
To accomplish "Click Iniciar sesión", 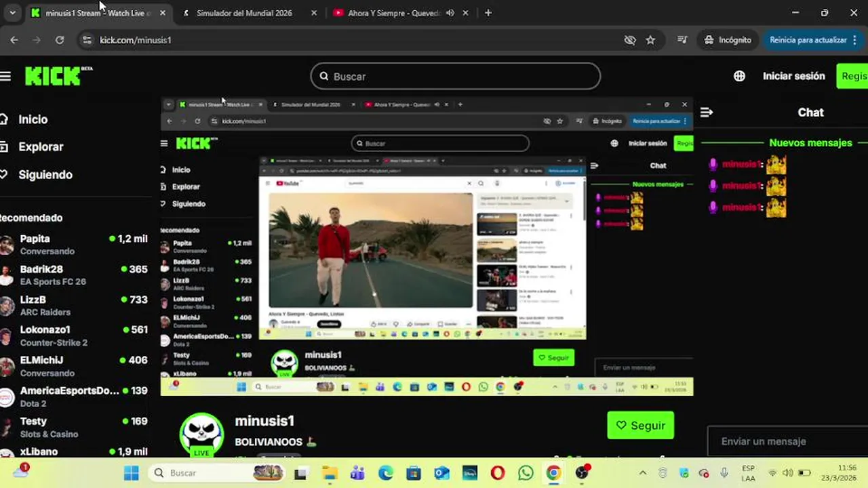I will pyautogui.click(x=793, y=76).
